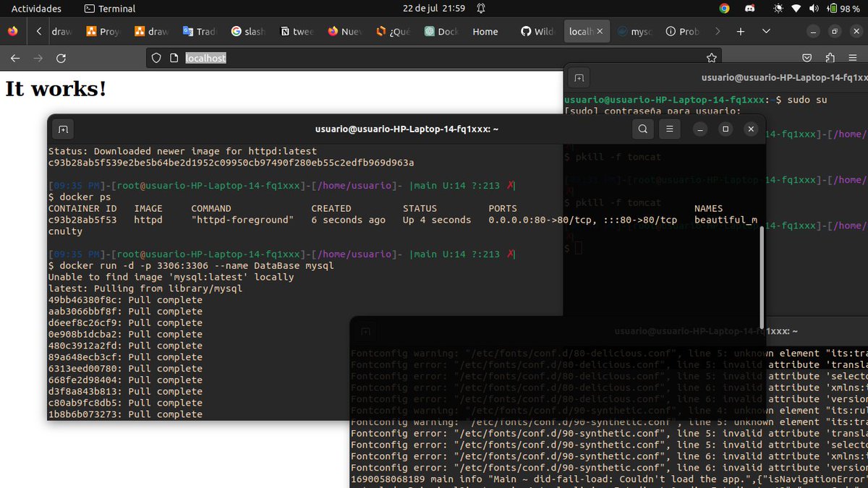
Task: Open search in front terminal window
Action: (x=642, y=129)
